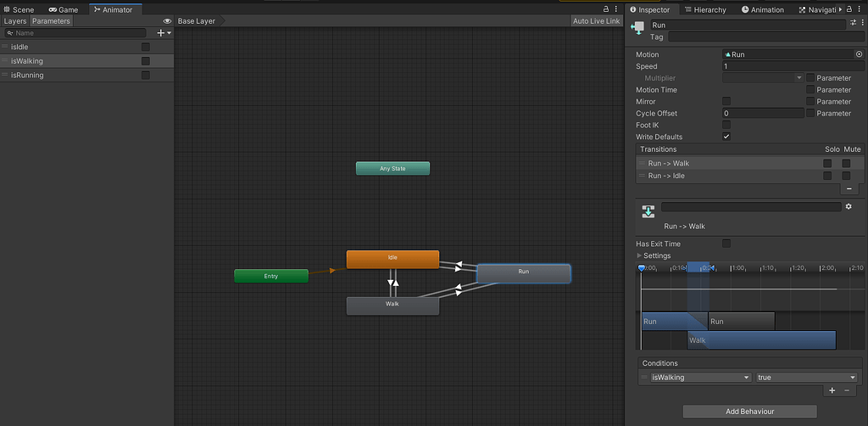Click the Add Behaviour button
The width and height of the screenshot is (868, 426).
[x=749, y=412]
